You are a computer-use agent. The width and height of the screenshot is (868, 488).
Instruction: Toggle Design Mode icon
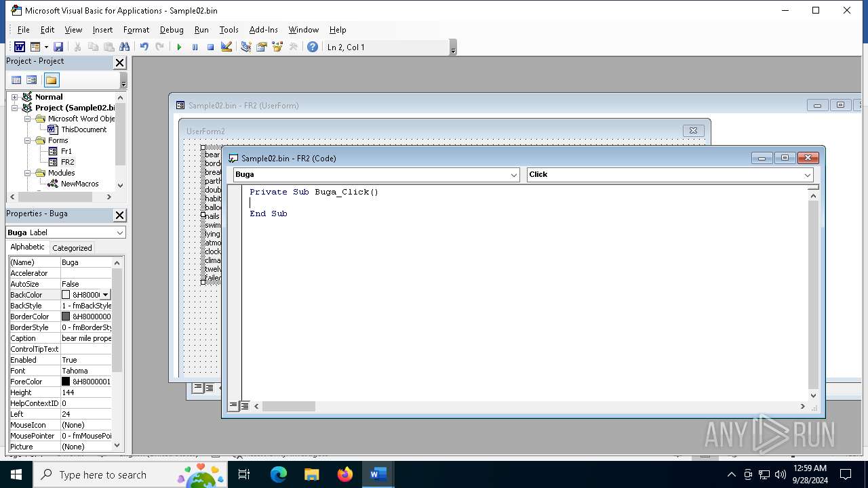coord(226,47)
